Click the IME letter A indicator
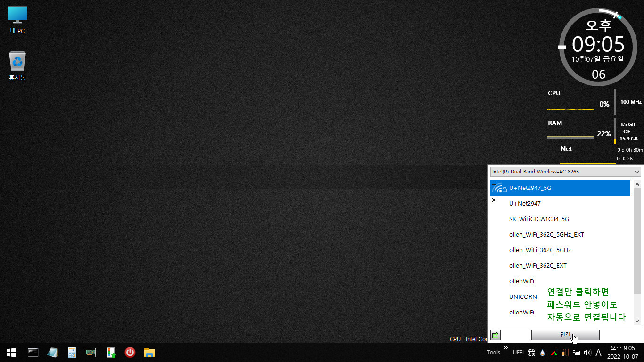Screen dimensions: 644x362 point(598,353)
